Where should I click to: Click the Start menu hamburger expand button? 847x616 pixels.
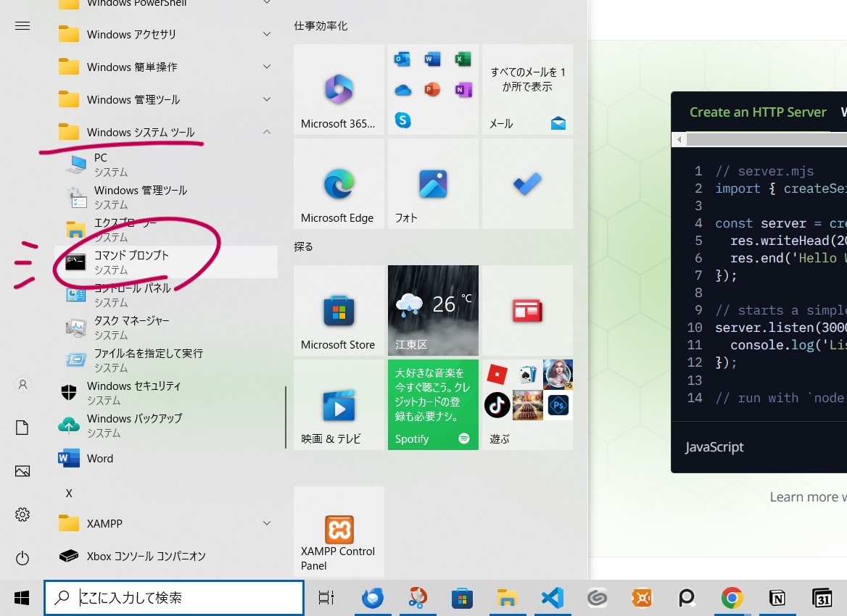click(22, 26)
